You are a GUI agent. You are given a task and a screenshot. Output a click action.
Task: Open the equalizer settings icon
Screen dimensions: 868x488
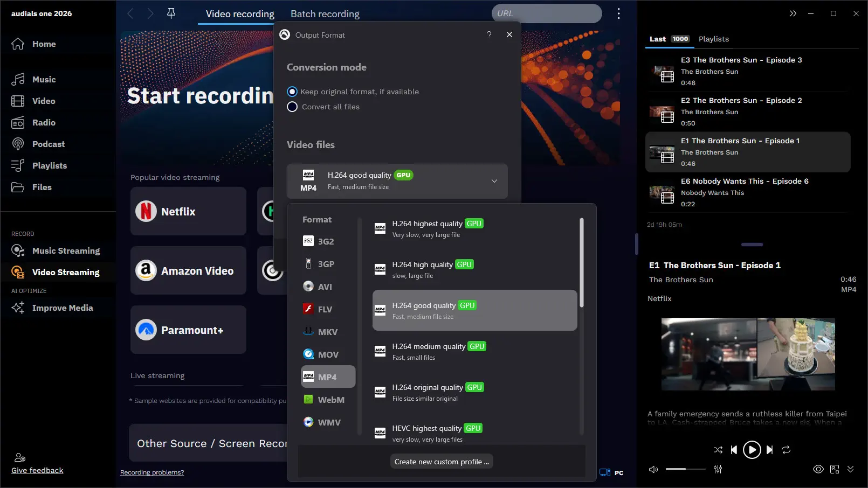pyautogui.click(x=718, y=469)
